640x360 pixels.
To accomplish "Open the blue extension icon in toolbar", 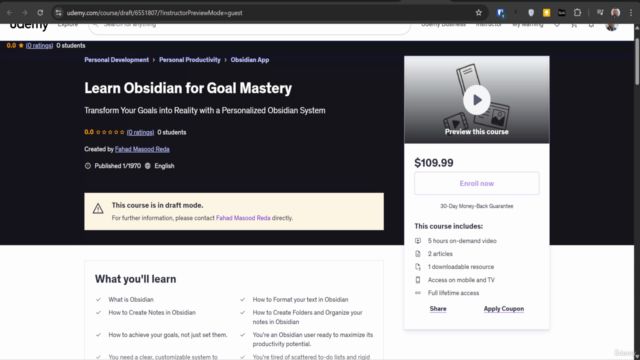I will pos(500,13).
